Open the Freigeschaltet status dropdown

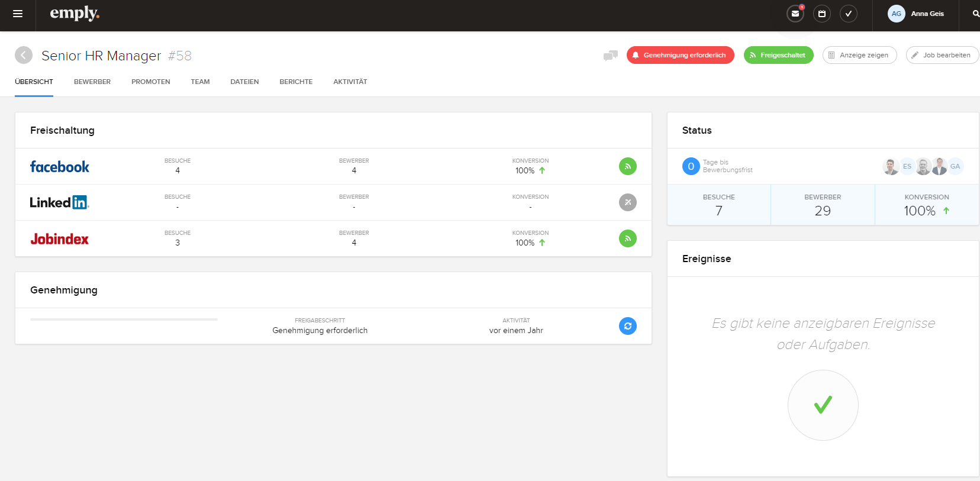[x=778, y=55]
